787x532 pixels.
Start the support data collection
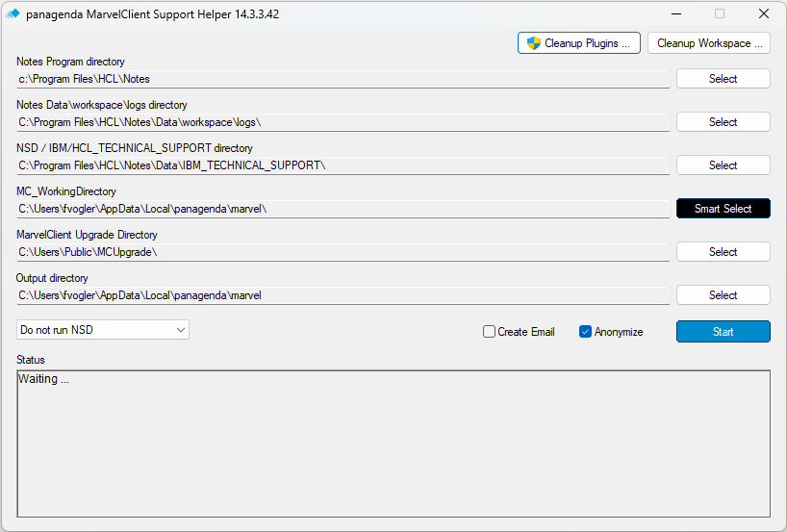pos(723,332)
